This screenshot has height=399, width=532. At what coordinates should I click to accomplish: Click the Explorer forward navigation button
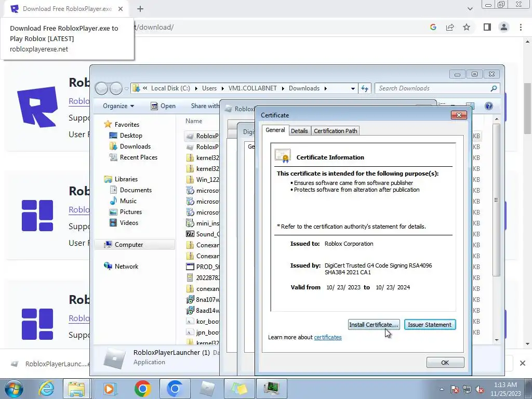pyautogui.click(x=116, y=88)
